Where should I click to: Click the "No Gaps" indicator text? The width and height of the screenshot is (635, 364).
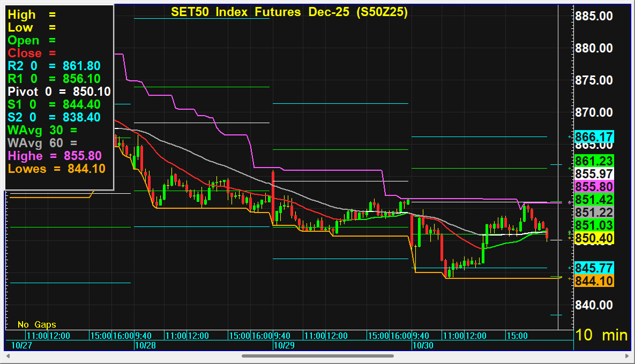pyautogui.click(x=36, y=324)
